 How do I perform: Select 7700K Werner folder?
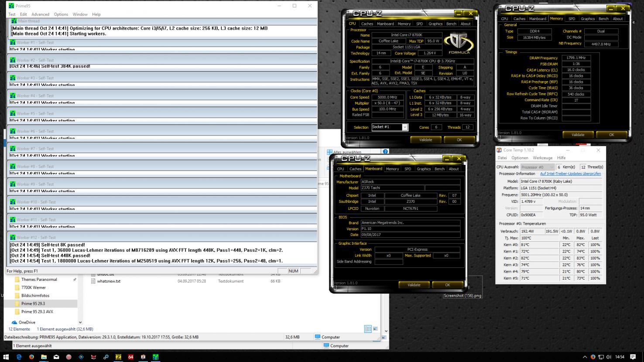click(33, 288)
